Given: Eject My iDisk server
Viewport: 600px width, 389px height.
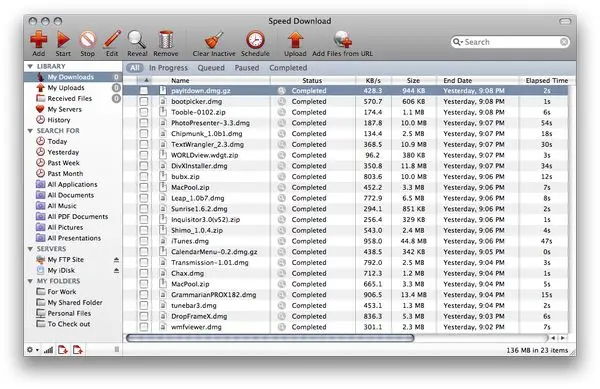Looking at the screenshot, I should 116,270.
